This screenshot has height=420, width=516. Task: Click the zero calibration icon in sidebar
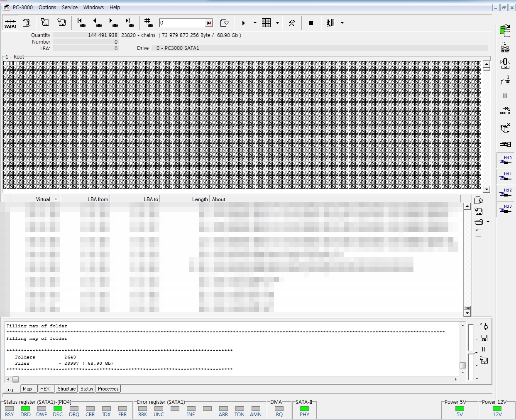coord(505,63)
